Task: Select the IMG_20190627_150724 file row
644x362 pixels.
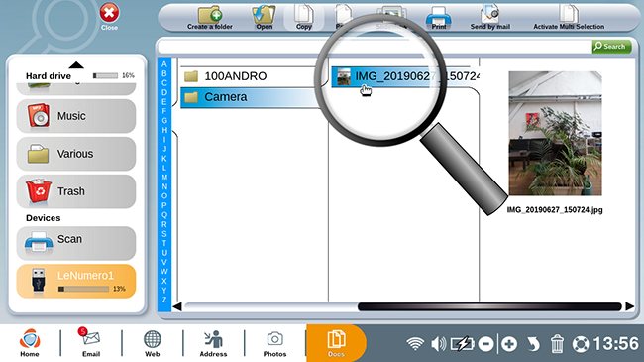Action: click(405, 77)
